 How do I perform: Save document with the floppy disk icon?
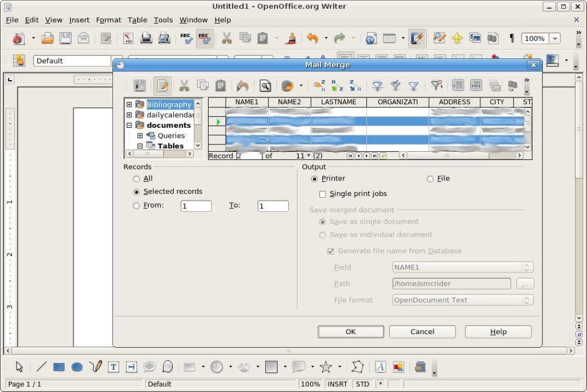click(x=65, y=38)
